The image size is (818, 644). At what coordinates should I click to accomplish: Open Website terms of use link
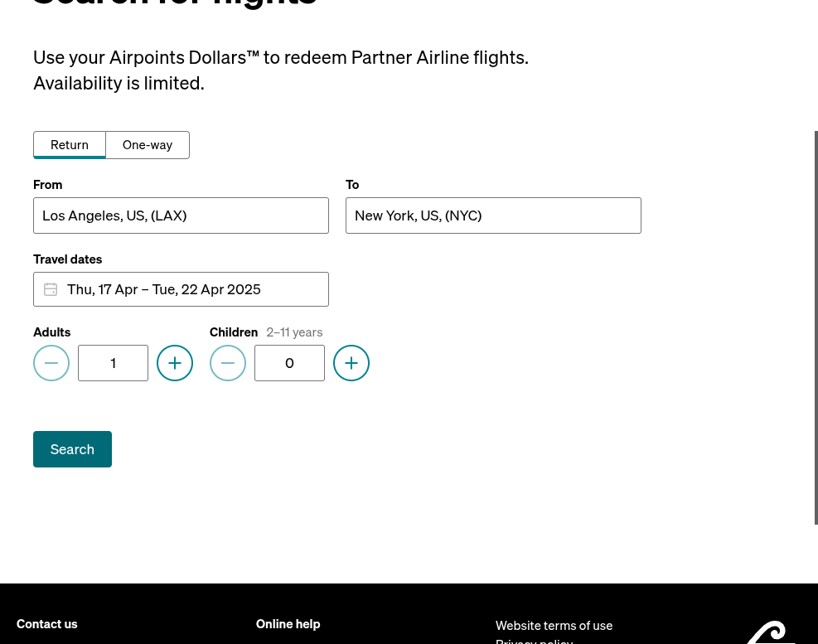554,625
